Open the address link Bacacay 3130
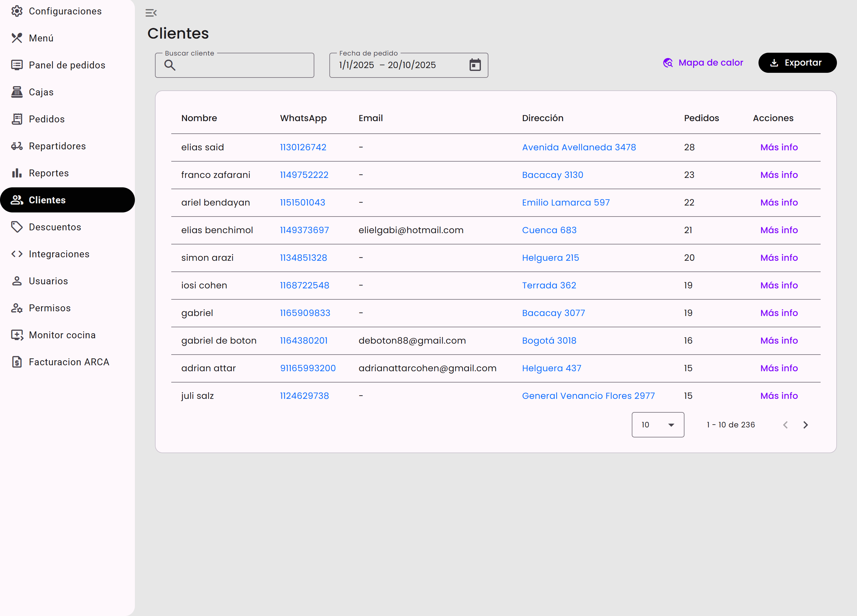Screen dimensions: 857x616 coord(552,174)
